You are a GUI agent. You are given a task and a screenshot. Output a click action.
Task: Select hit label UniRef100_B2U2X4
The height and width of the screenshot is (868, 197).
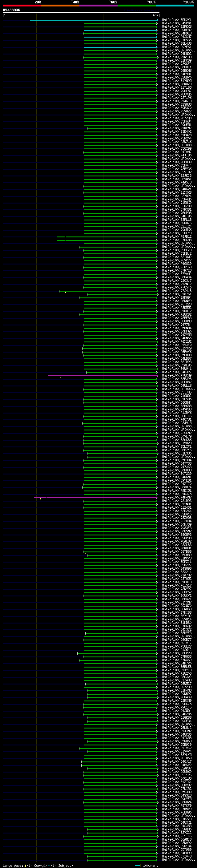(x=177, y=511)
